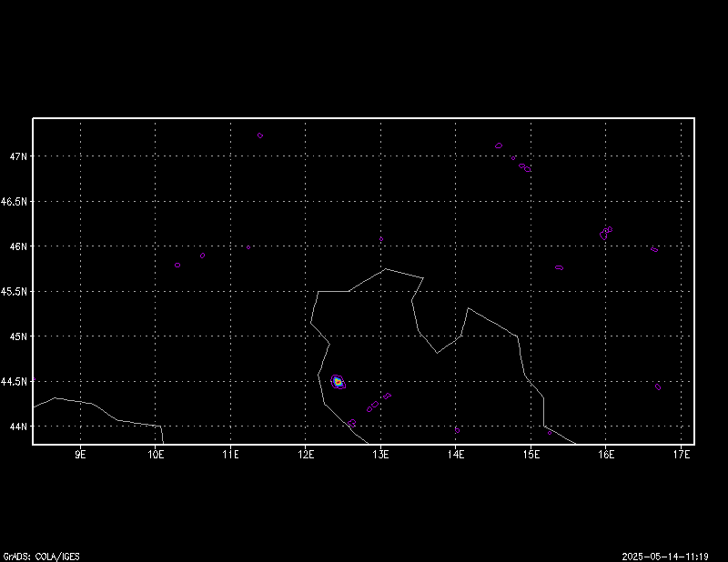Click the 46N latitude axis label
The image size is (728, 562).
(x=18, y=246)
